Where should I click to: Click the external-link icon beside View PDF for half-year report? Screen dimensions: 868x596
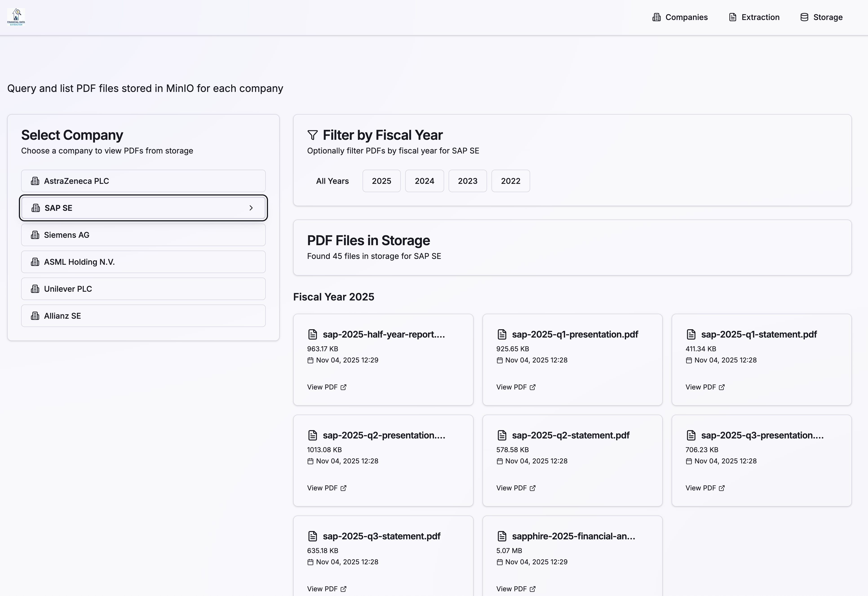pyautogui.click(x=344, y=387)
